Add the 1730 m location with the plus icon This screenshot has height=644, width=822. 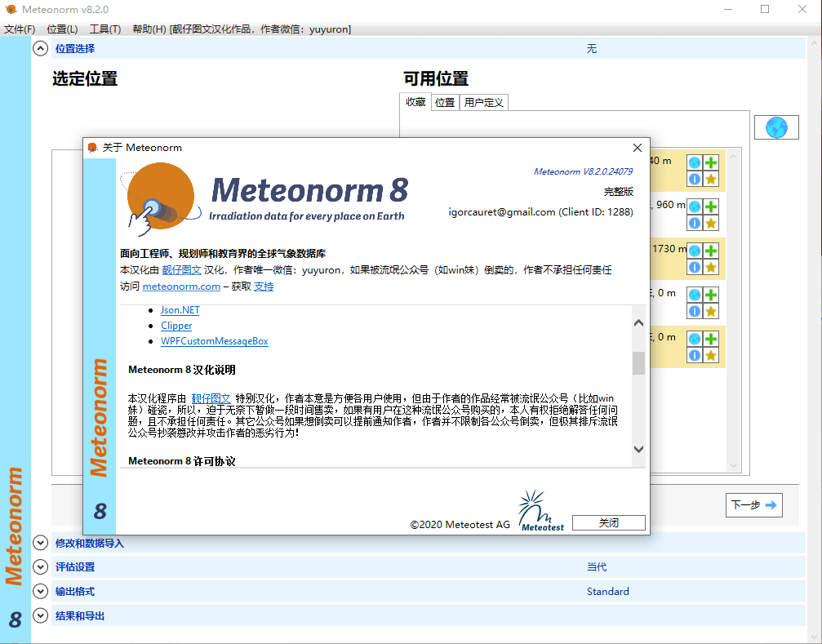click(711, 251)
